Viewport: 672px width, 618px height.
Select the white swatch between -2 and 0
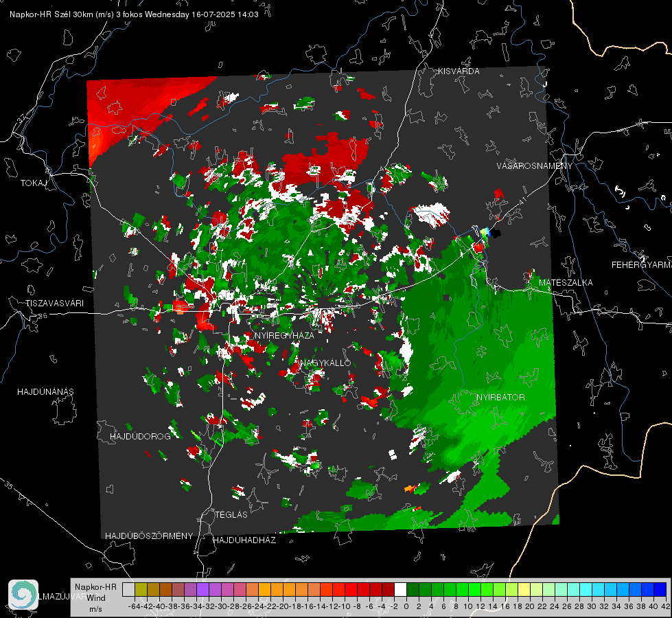tap(400, 589)
